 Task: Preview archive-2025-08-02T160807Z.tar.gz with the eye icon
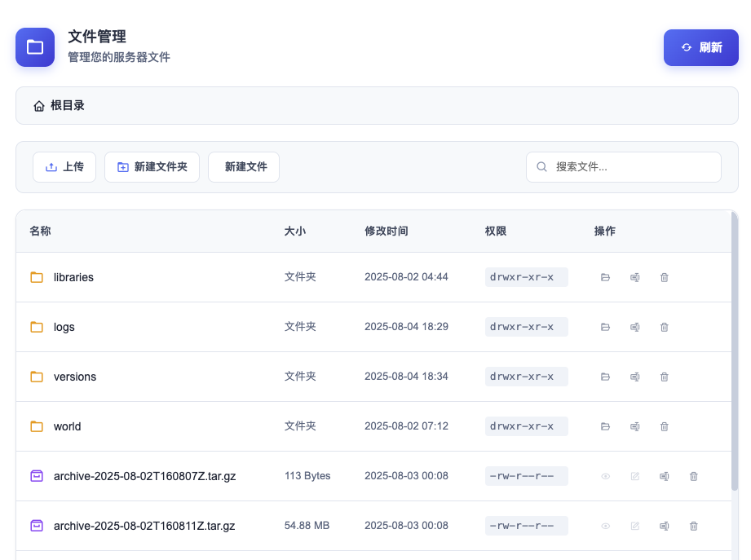click(x=605, y=476)
